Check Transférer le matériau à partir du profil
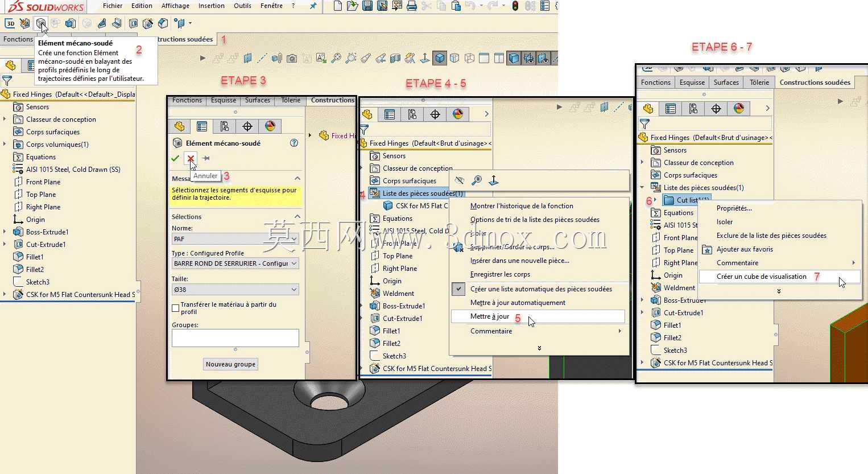 [175, 308]
